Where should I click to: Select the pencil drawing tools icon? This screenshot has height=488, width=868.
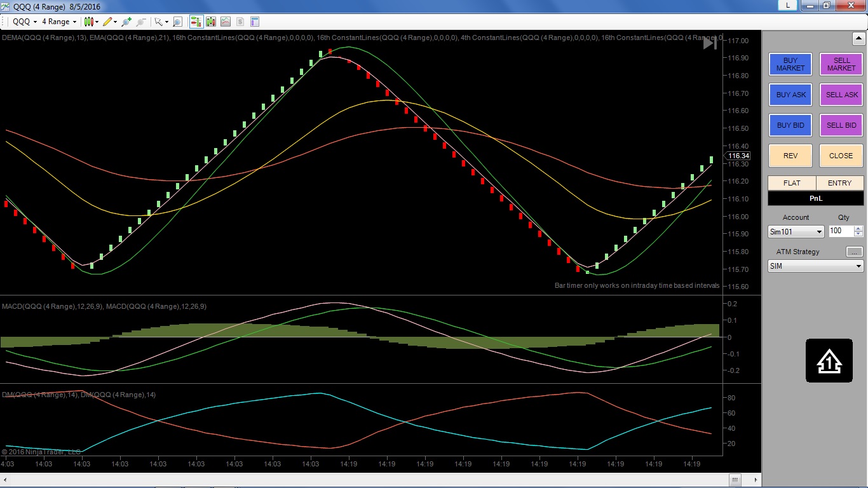pos(107,22)
